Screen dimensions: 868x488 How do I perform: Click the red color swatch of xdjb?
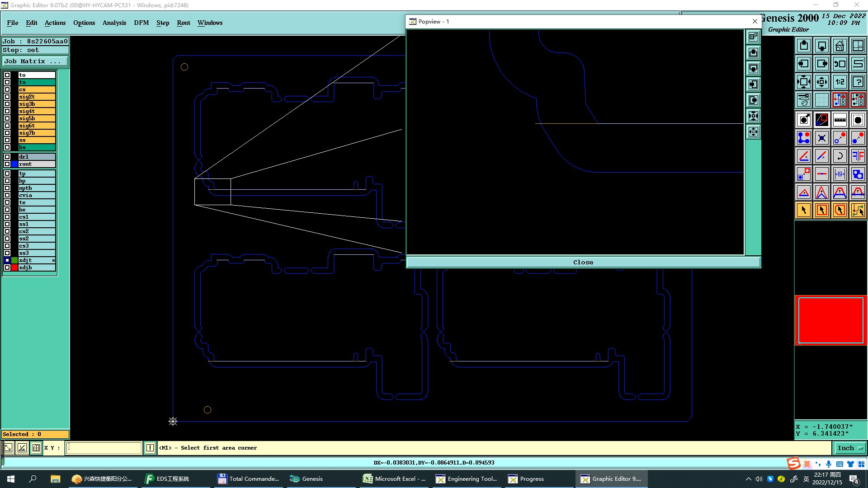tap(14, 267)
